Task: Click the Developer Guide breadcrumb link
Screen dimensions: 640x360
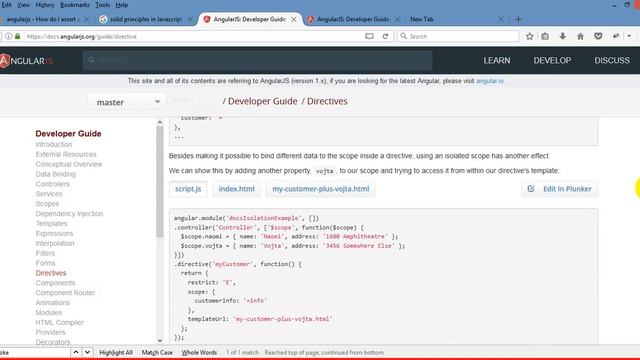Action: 262,101
